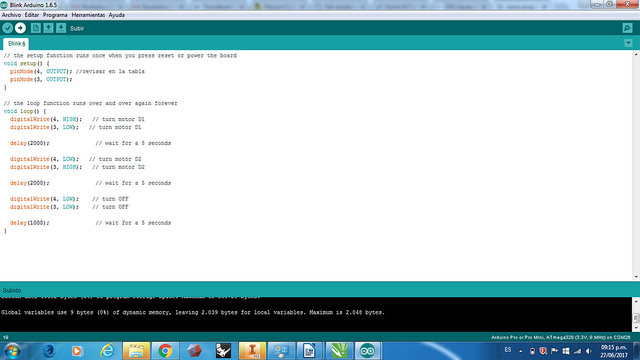Click the editor scrollbar up arrow
This screenshot has width=640, height=360.
click(636, 54)
